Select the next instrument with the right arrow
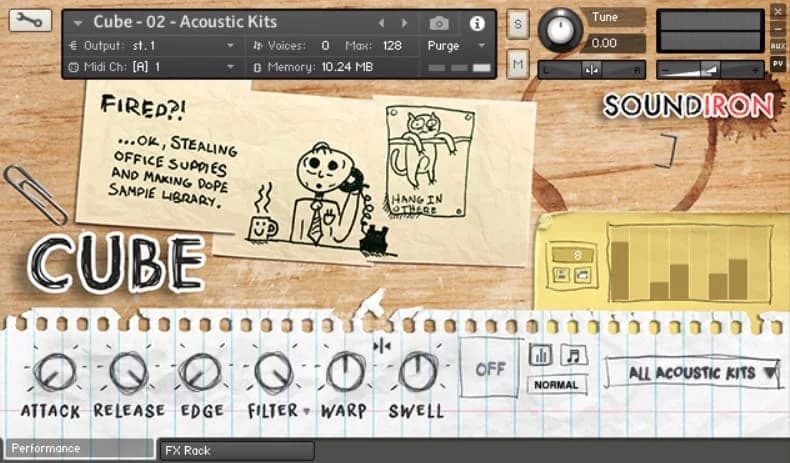 [x=404, y=23]
